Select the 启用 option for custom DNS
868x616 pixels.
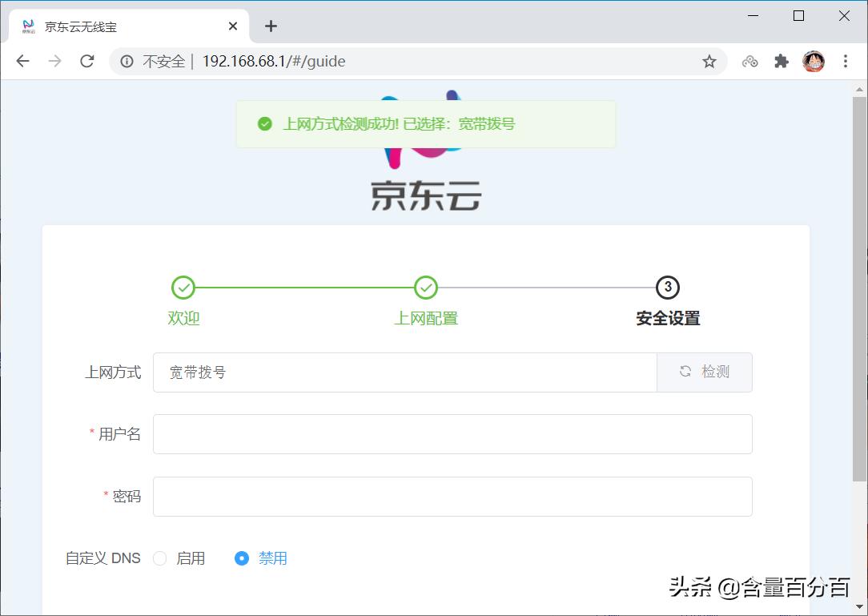pyautogui.click(x=159, y=558)
